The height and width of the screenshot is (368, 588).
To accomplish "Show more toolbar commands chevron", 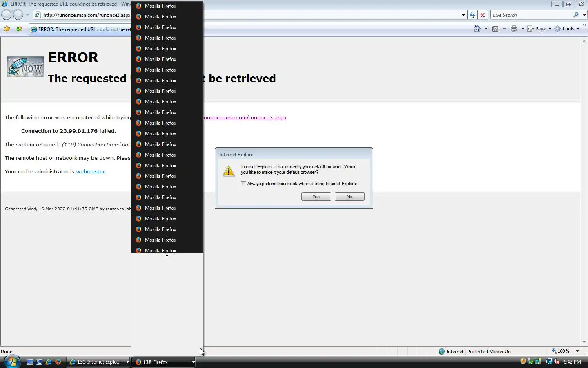I will pyautogui.click(x=584, y=25).
